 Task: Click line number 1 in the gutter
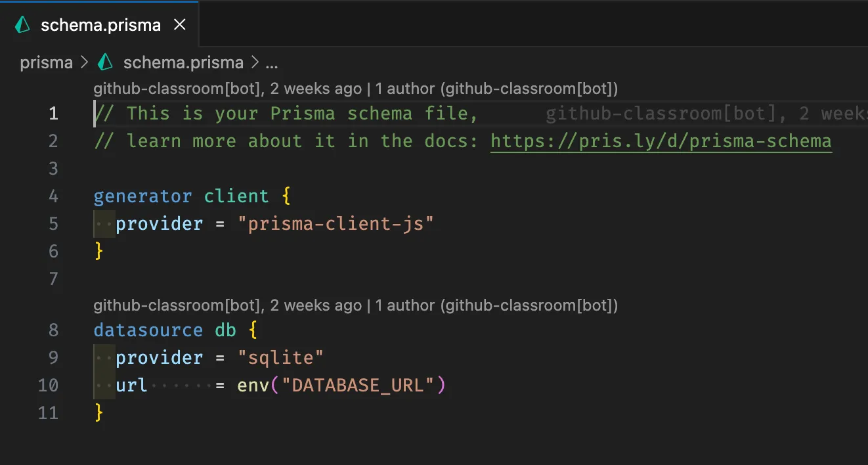click(53, 114)
